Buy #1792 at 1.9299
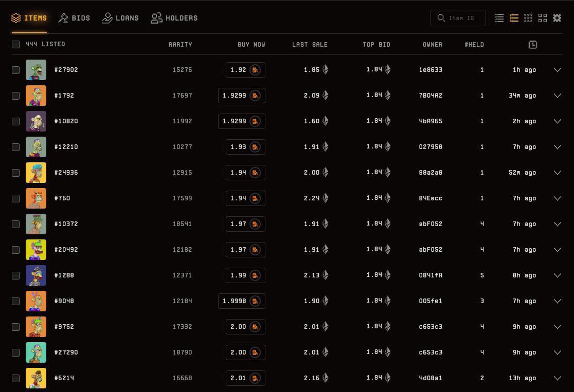The image size is (574, 392). pyautogui.click(x=242, y=96)
